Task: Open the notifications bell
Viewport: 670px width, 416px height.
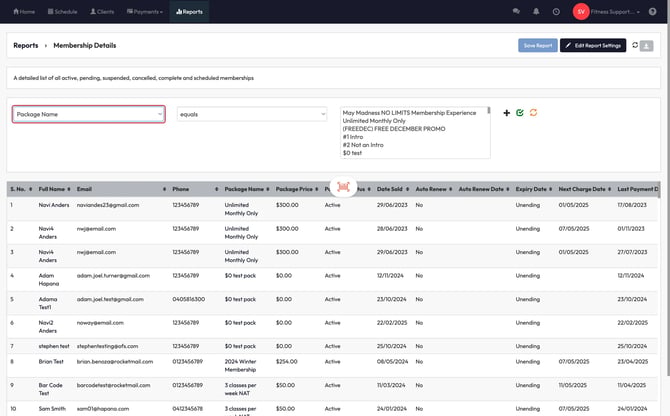Action: click(536, 11)
